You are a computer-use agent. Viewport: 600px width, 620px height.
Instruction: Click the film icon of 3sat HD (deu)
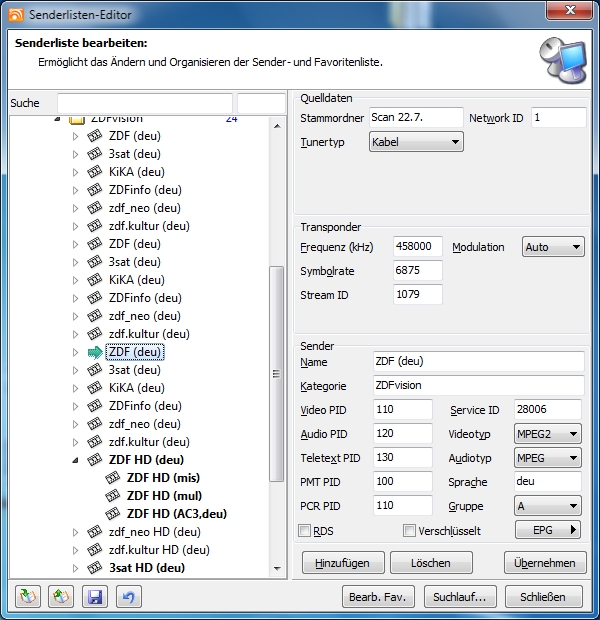point(95,568)
